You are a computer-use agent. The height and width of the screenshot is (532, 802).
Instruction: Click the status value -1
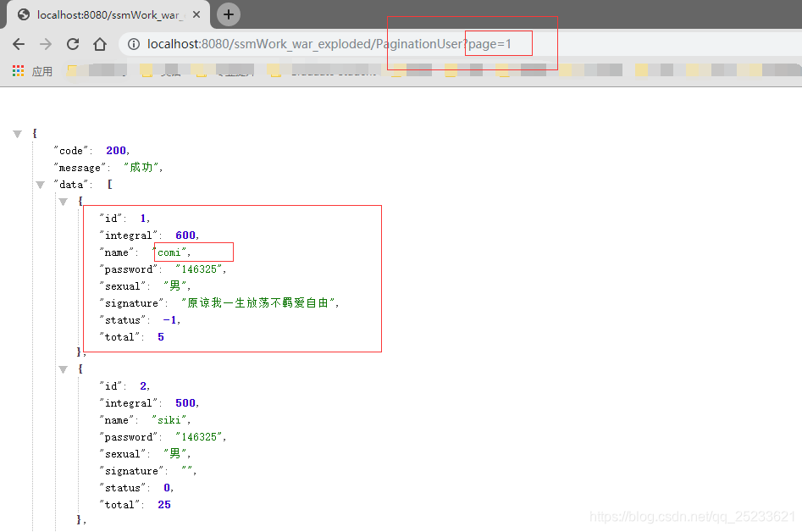coord(170,319)
